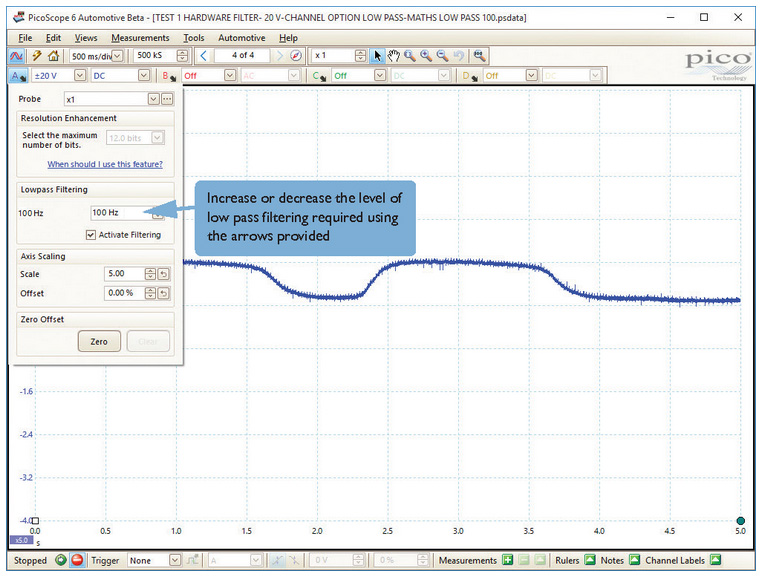Viewport: 762px width, 578px height.
Task: Click probe browse ellipsis button
Action: coord(167,99)
